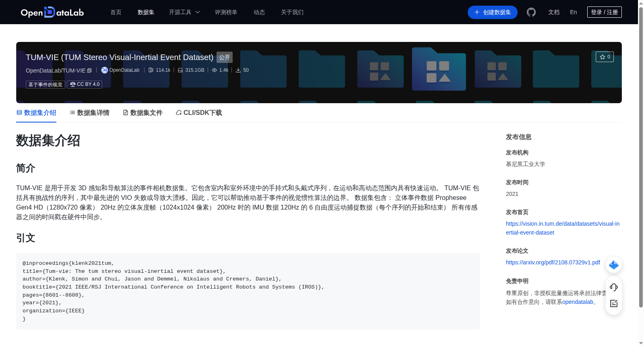Expand the 开源工具 dropdown menu

click(x=184, y=12)
